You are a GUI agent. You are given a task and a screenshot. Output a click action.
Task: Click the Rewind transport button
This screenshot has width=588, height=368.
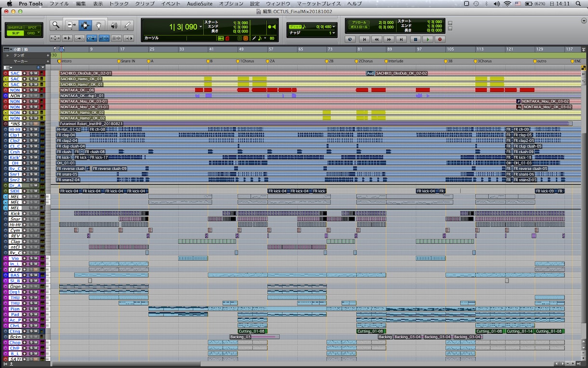point(376,39)
